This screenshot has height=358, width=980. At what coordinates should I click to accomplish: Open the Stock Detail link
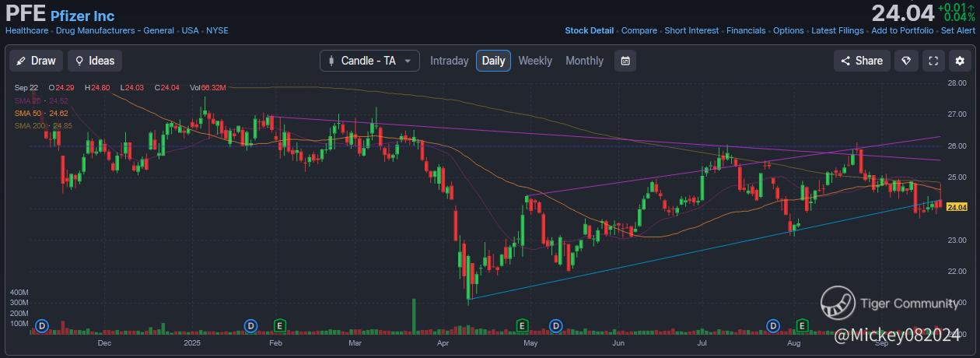click(589, 31)
